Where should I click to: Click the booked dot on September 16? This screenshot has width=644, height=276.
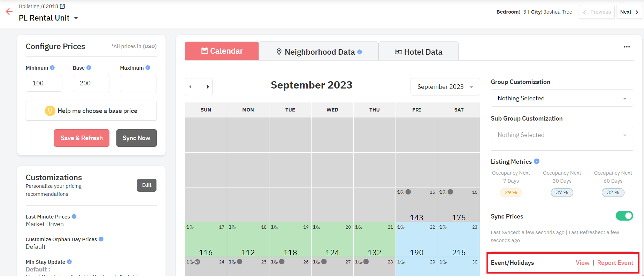pyautogui.click(x=450, y=192)
